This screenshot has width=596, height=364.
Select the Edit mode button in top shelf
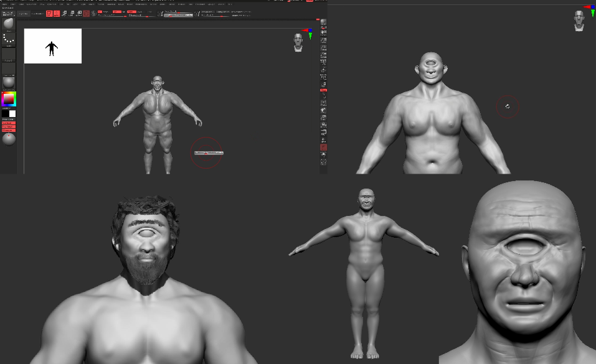click(x=49, y=13)
